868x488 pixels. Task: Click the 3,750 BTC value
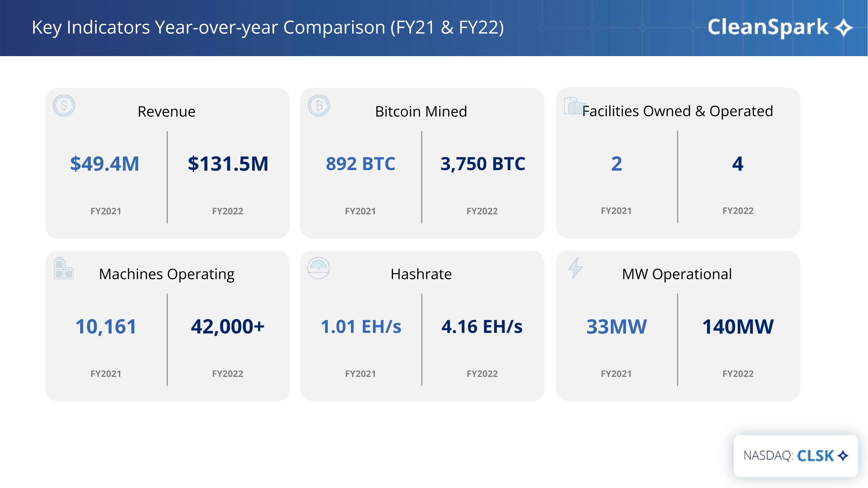483,164
